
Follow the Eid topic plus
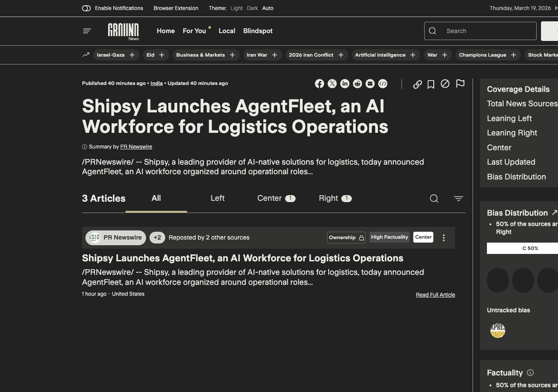(x=162, y=55)
